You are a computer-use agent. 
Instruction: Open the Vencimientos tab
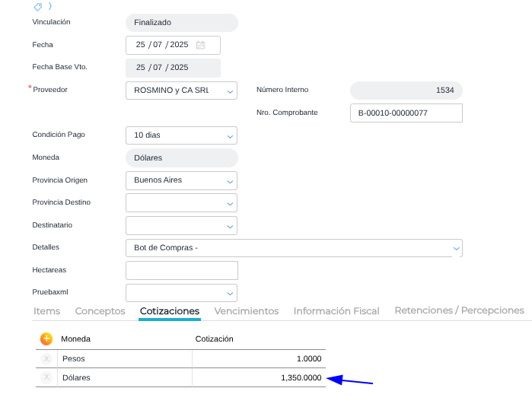(x=247, y=311)
